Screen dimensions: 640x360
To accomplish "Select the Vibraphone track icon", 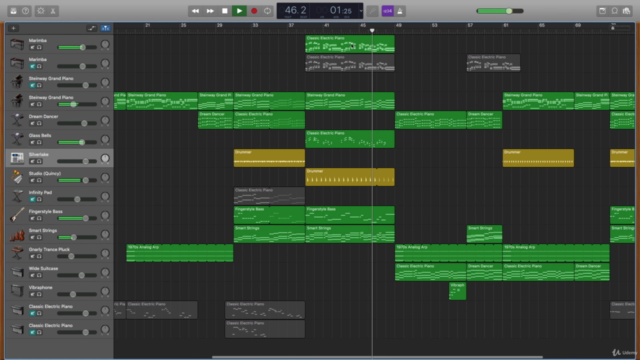I will 17,291.
